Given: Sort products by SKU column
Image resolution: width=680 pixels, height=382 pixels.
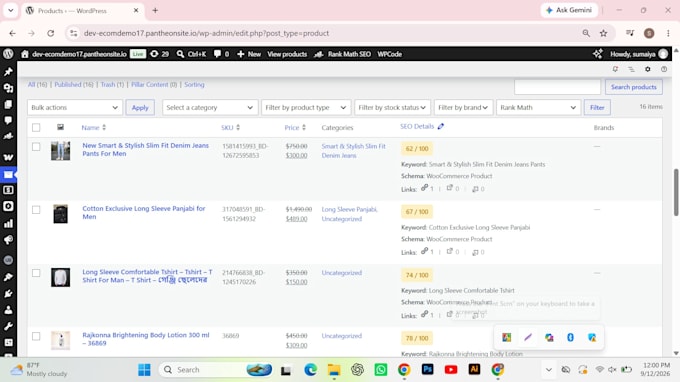Looking at the screenshot, I should [230, 127].
